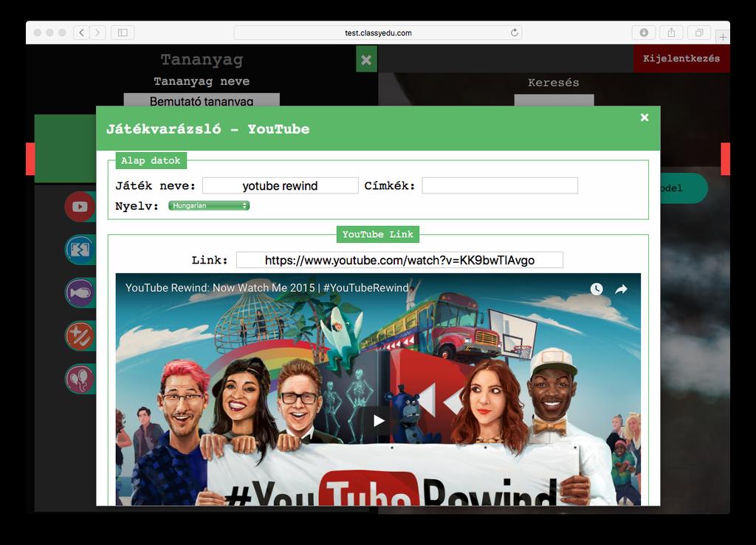756x545 pixels.
Task: Click the Tananyag heading
Action: [x=202, y=59]
